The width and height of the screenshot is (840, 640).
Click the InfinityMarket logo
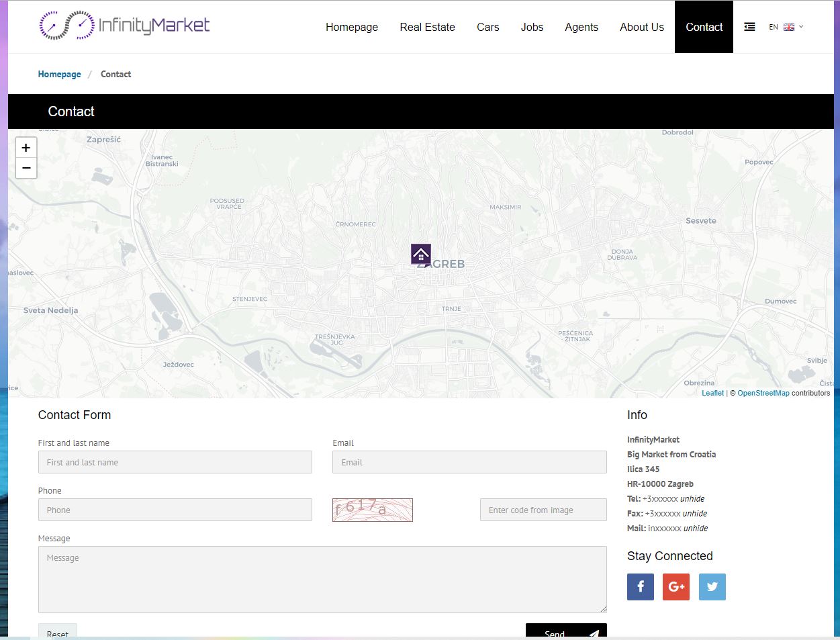125,26
